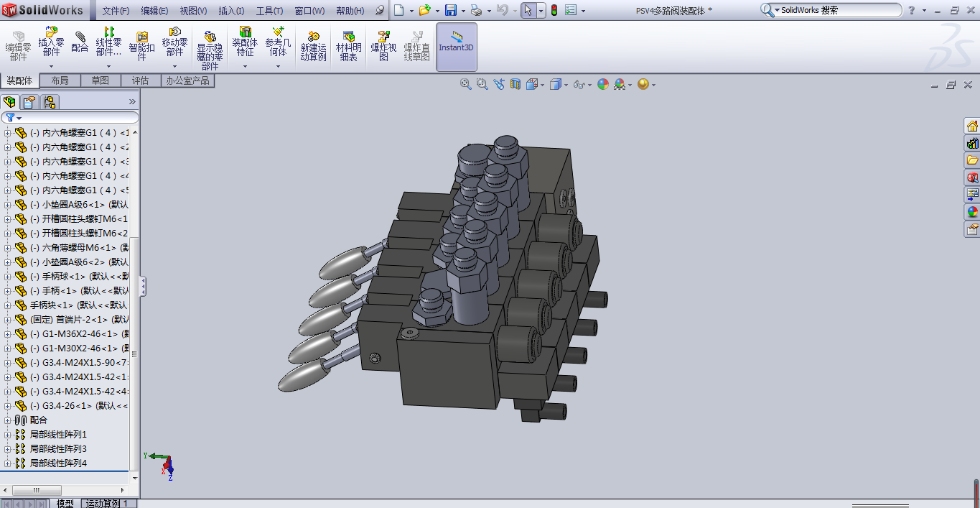980x508 pixels.
Task: Open Appearances color ball icon in task pane
Action: (972, 212)
